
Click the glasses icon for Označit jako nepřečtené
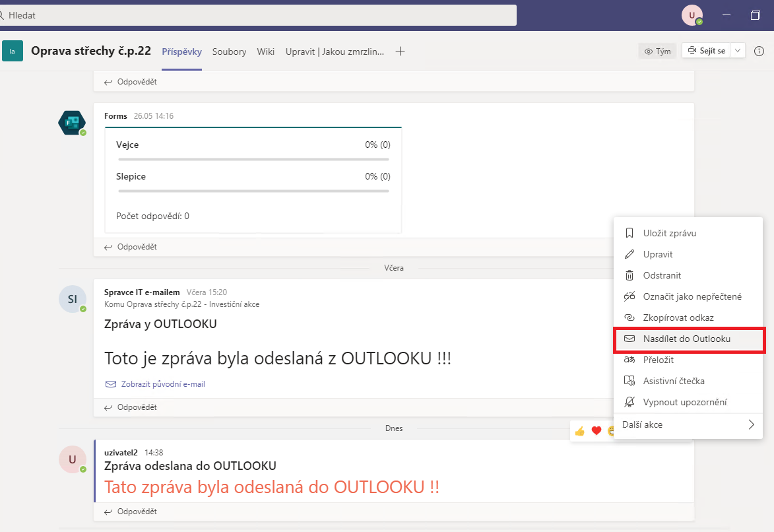click(x=629, y=296)
